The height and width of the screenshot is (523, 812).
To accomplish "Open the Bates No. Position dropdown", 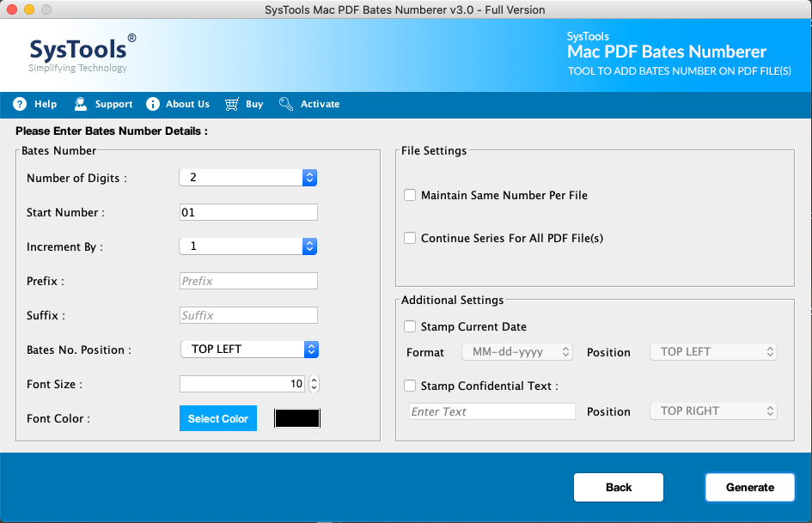I will coord(249,350).
